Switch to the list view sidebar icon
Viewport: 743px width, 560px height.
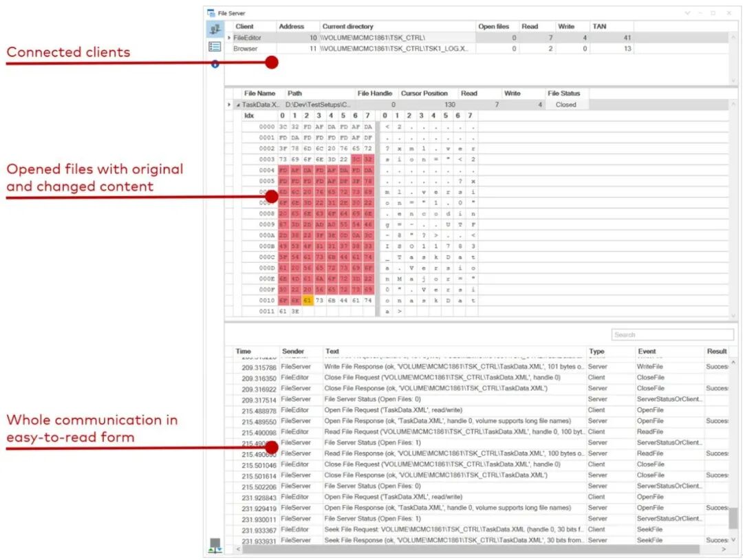[215, 46]
